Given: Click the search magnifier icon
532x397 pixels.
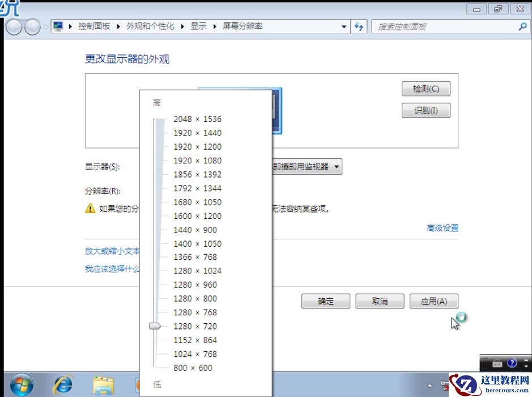Looking at the screenshot, I should pos(522,26).
